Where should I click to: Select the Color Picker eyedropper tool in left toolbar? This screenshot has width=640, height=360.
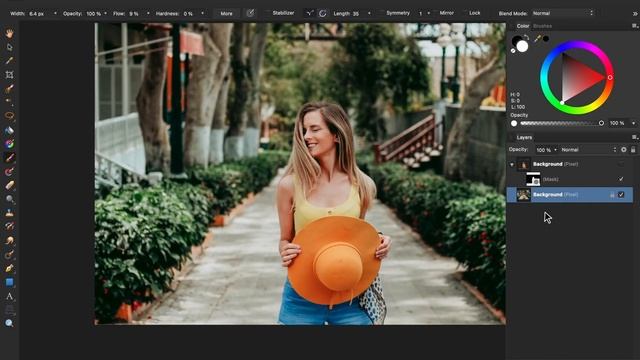click(x=9, y=61)
